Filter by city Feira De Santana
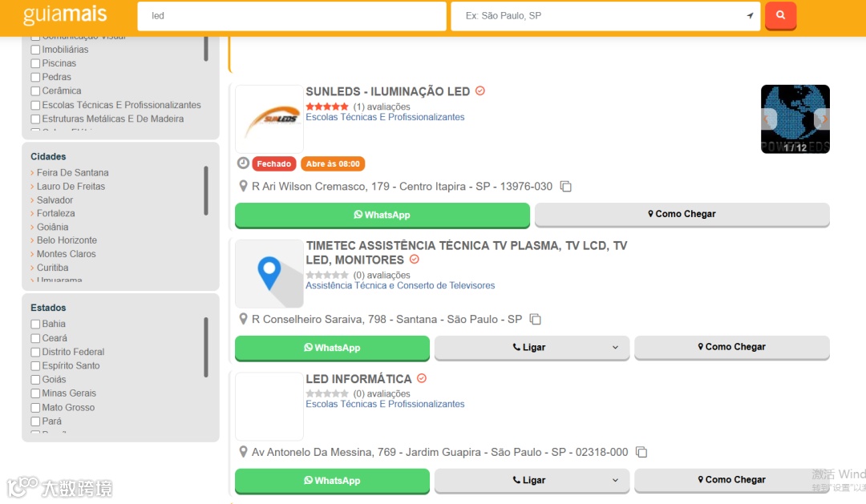 (x=72, y=172)
